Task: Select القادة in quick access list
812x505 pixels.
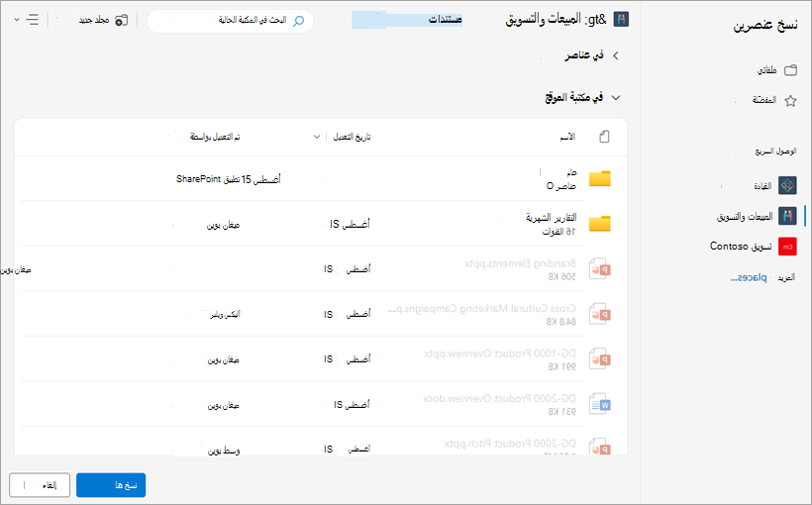Action: 762,186
